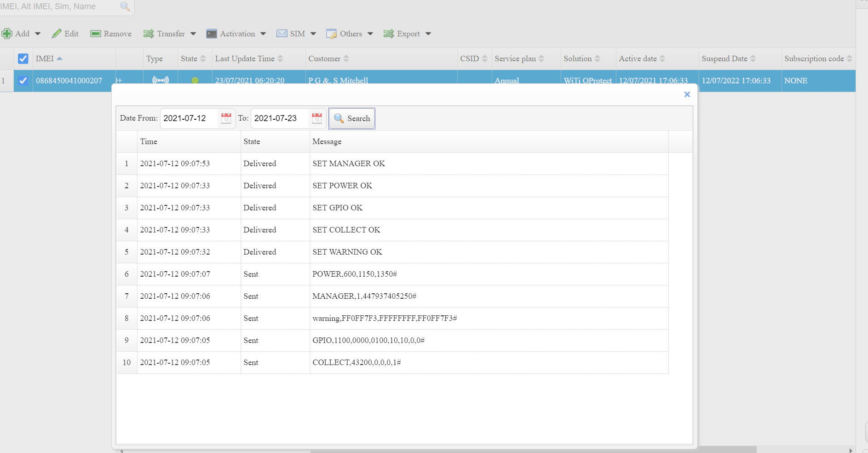The image size is (868, 453).
Task: Click the Date From input field
Action: pyautogui.click(x=189, y=118)
